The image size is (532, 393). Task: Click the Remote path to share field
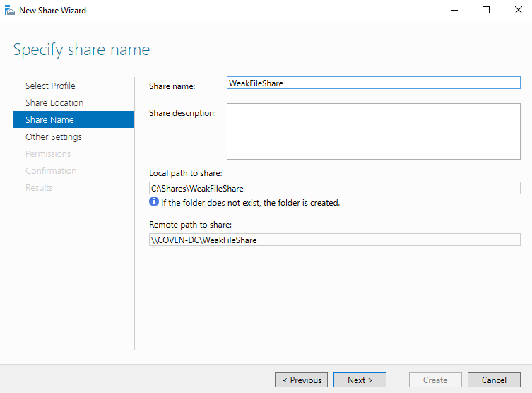[x=335, y=240]
